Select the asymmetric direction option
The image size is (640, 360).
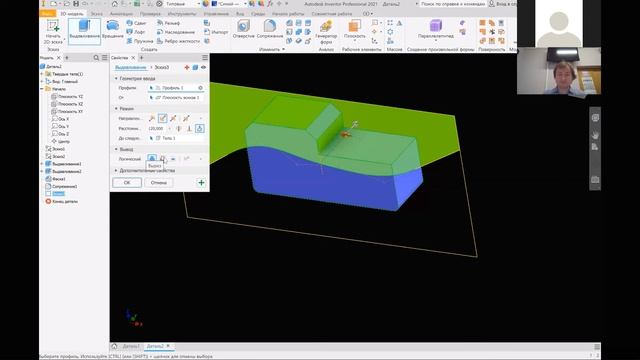[186, 118]
